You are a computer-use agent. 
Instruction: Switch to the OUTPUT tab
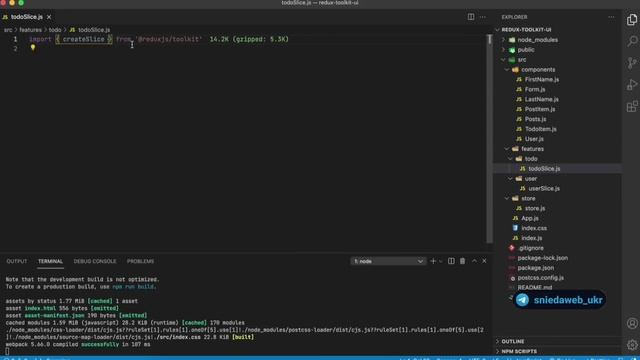[17, 261]
